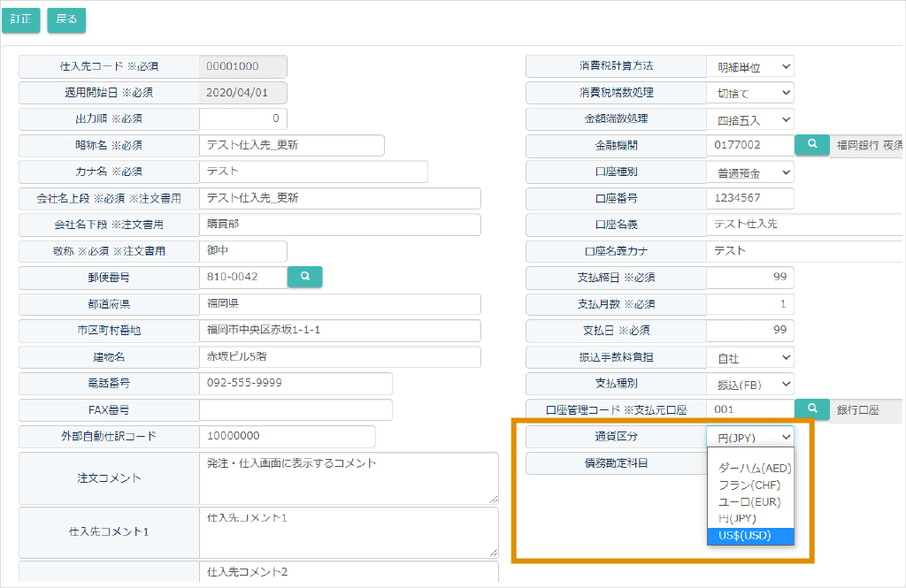The image size is (906, 588).
Task: Click the 出力順 input field
Action: click(243, 119)
